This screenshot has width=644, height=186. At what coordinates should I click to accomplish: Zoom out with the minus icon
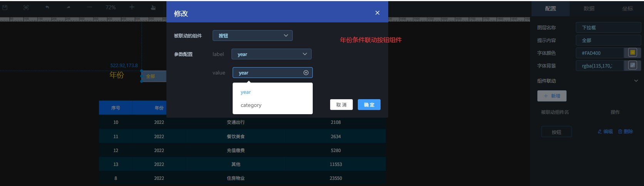89,7
